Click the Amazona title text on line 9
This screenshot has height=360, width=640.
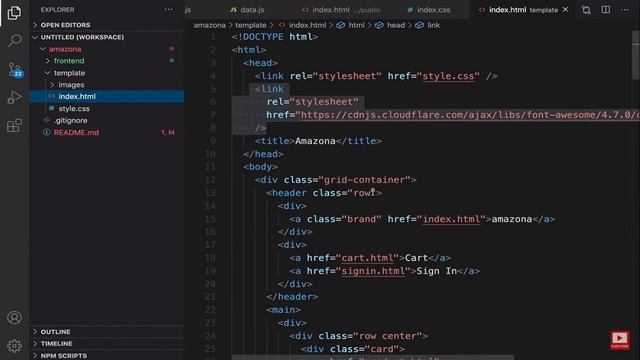pyautogui.click(x=315, y=141)
